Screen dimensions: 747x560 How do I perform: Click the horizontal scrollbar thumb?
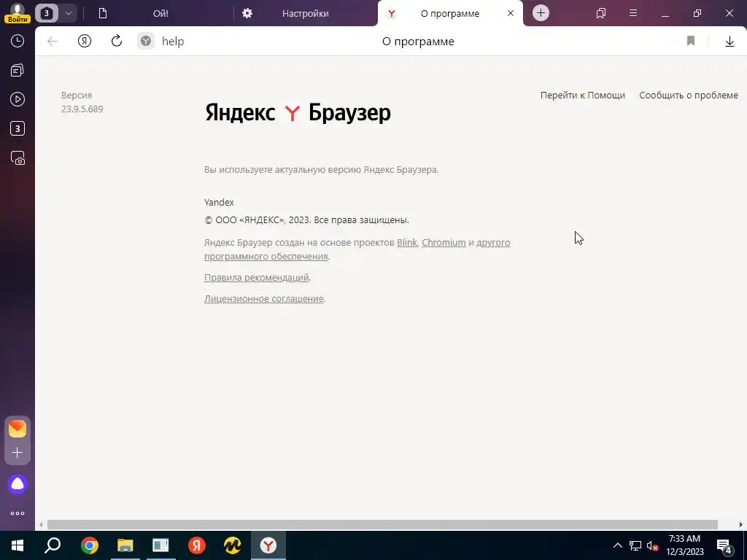382,525
